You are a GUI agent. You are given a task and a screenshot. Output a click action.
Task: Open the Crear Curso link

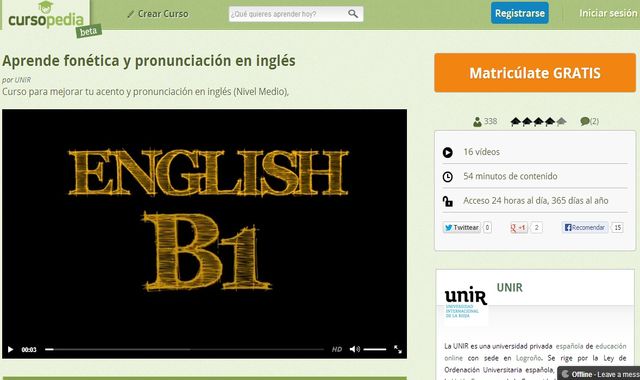[163, 14]
